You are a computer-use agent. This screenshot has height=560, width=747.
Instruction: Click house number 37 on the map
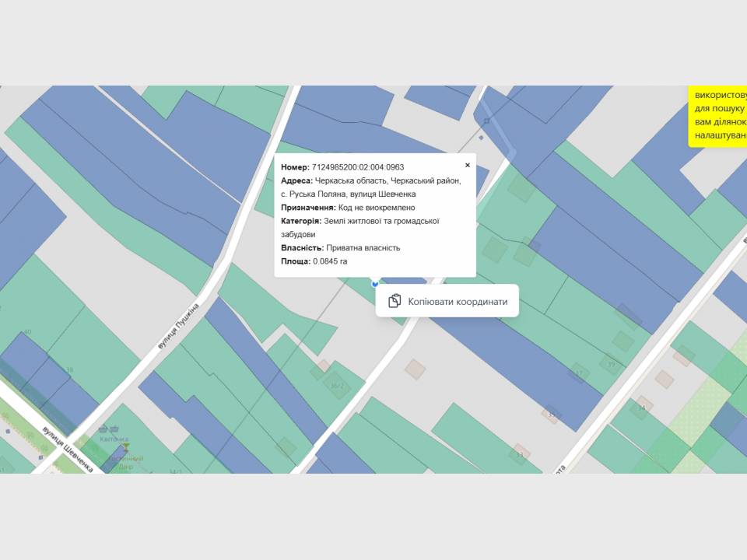point(579,373)
